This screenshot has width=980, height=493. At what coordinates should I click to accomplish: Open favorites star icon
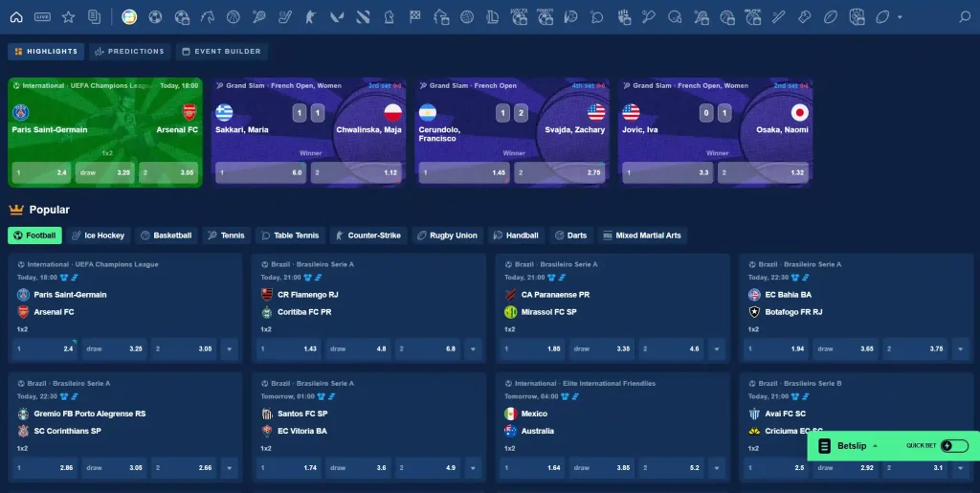tap(68, 17)
